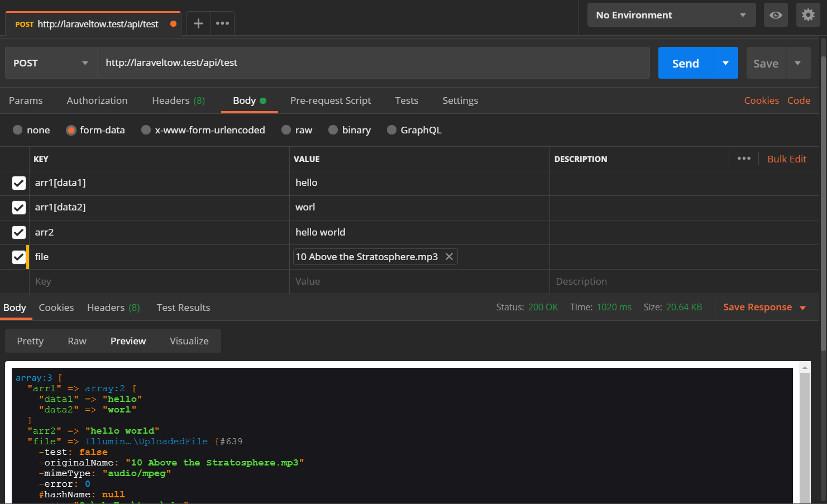Screen dimensions: 827x504
Task: Click the response preview vertical scrollbar
Action: 805,435
